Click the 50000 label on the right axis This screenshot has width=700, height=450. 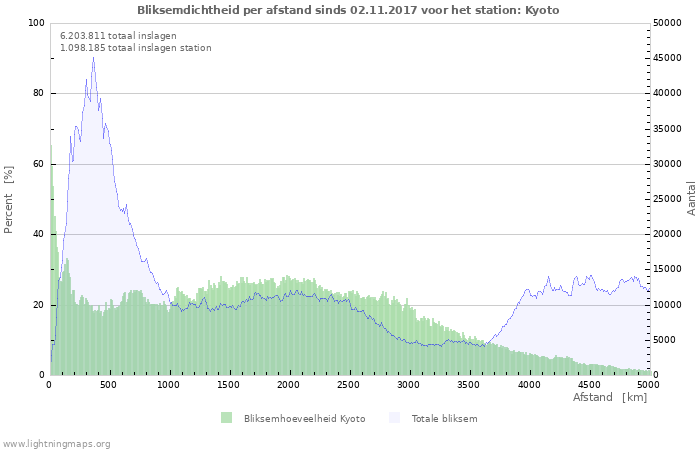click(x=667, y=23)
